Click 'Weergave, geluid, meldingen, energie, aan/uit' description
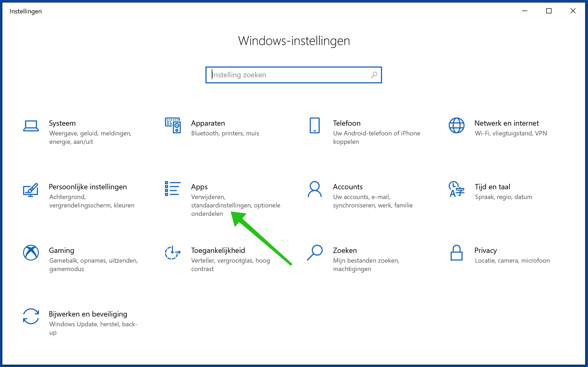 pos(90,137)
